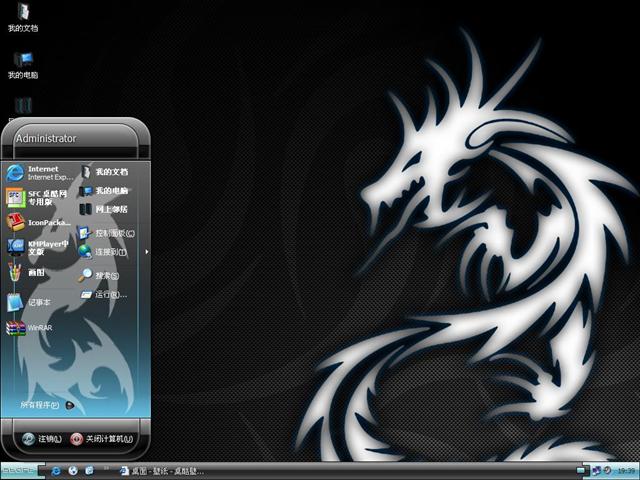Viewport: 640px width, 480px height.
Task: Open 搜索(S) search entry
Action: [x=99, y=276]
